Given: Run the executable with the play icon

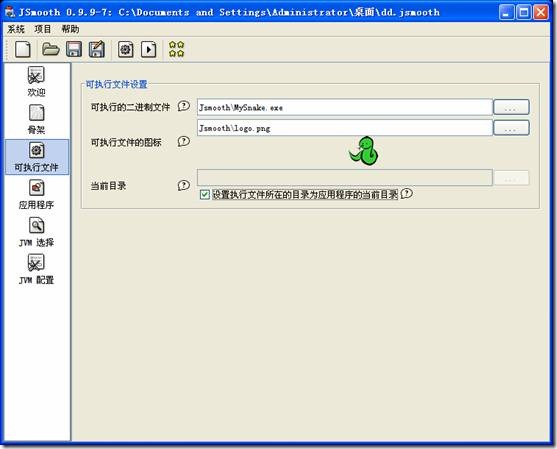Looking at the screenshot, I should click(x=148, y=49).
